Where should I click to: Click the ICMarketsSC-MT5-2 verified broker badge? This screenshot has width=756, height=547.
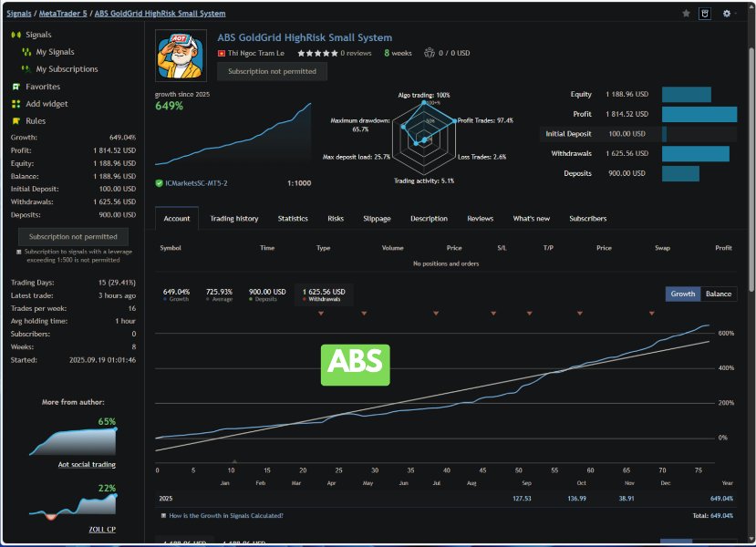(x=194, y=182)
